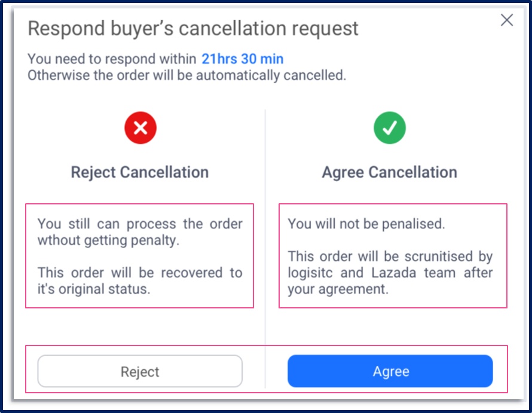The height and width of the screenshot is (413, 532).
Task: Click the 'You need to respond within' text
Action: pos(112,59)
